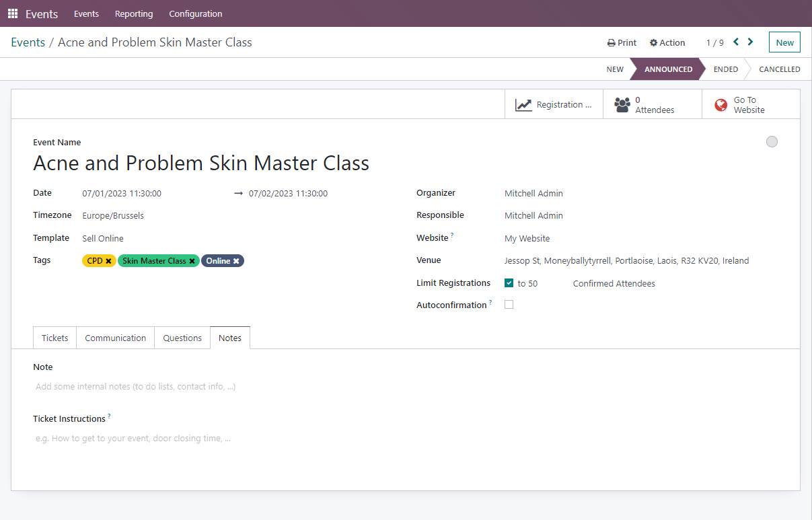The image size is (812, 520).
Task: Enable the Autoconfirmation checkbox
Action: tap(509, 305)
